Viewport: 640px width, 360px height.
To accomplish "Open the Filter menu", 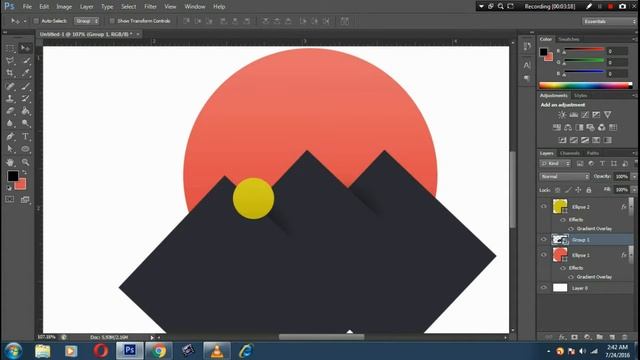I will (x=150, y=7).
